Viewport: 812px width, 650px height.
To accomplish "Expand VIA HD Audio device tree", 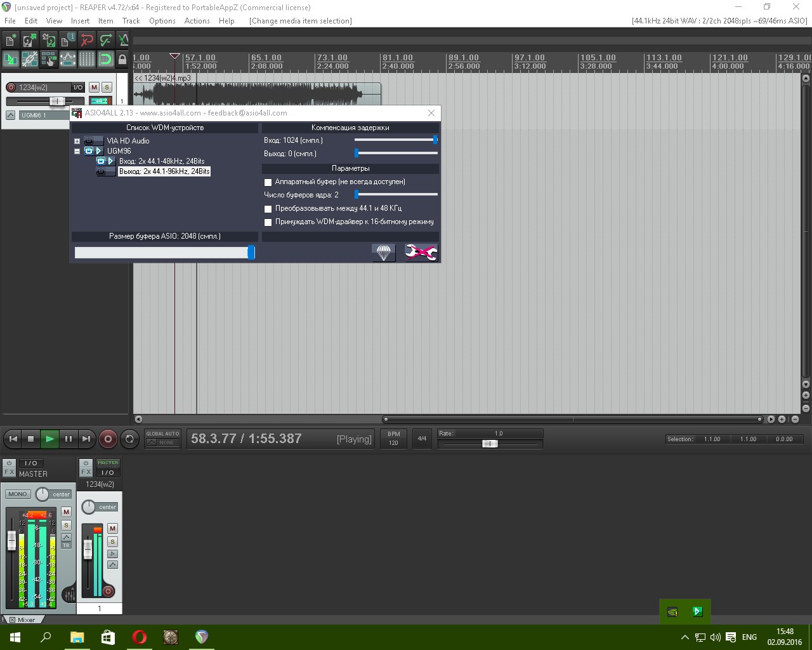I will click(x=77, y=141).
